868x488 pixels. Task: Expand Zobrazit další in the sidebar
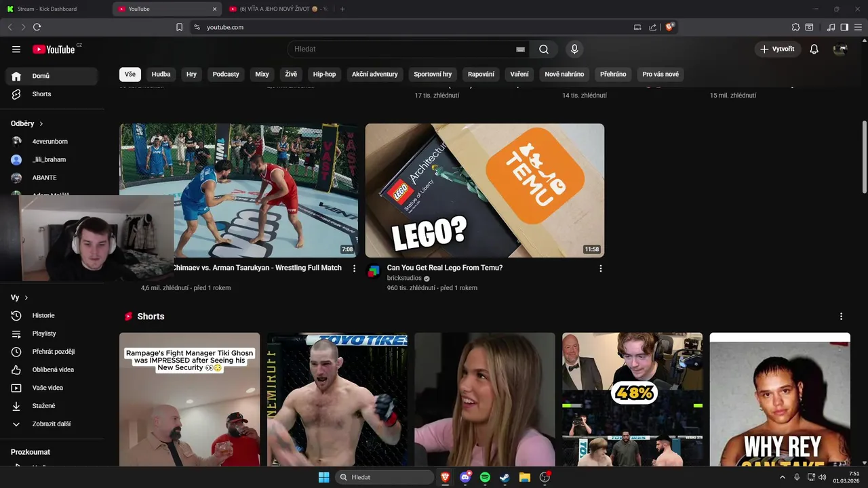(x=52, y=424)
